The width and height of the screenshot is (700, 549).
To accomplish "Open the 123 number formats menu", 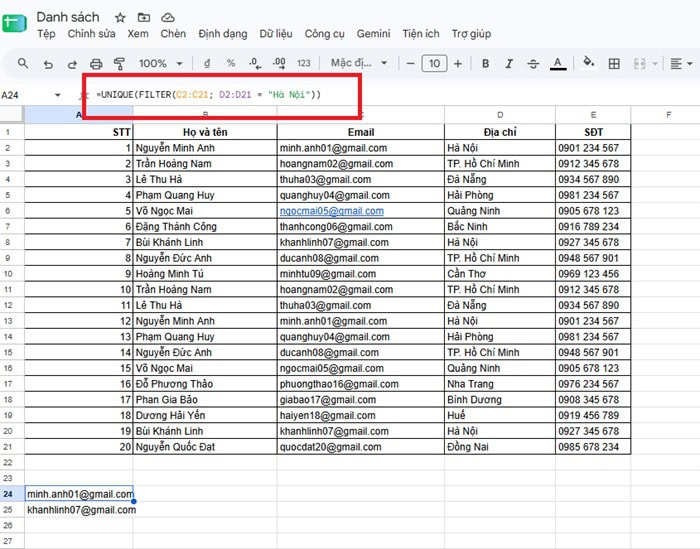I will click(x=304, y=63).
